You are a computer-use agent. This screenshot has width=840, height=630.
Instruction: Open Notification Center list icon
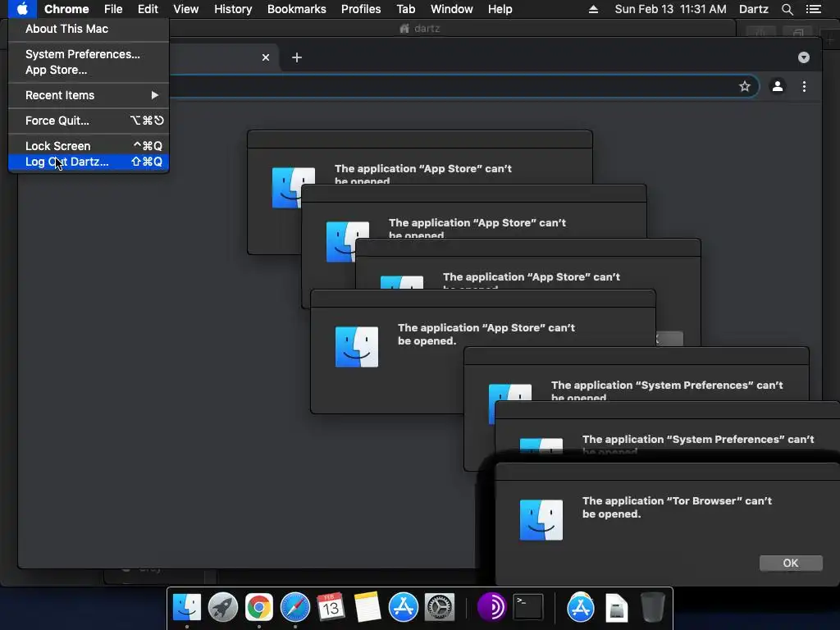pos(813,9)
